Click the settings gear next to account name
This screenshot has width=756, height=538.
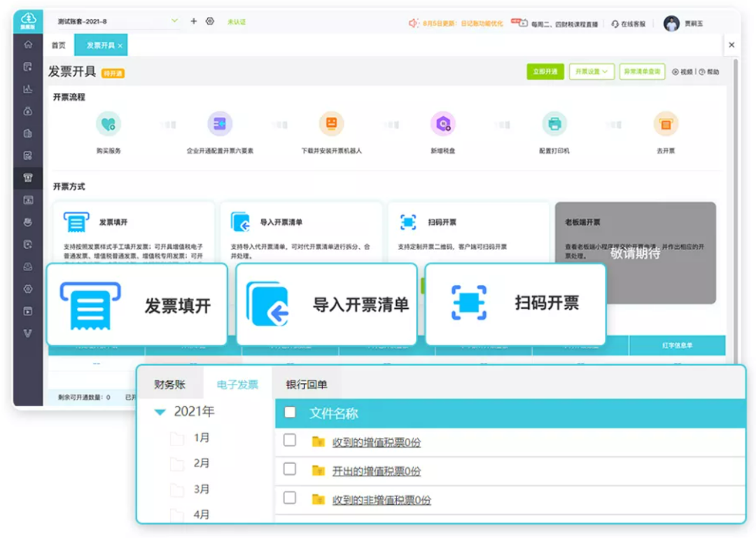[x=210, y=21]
